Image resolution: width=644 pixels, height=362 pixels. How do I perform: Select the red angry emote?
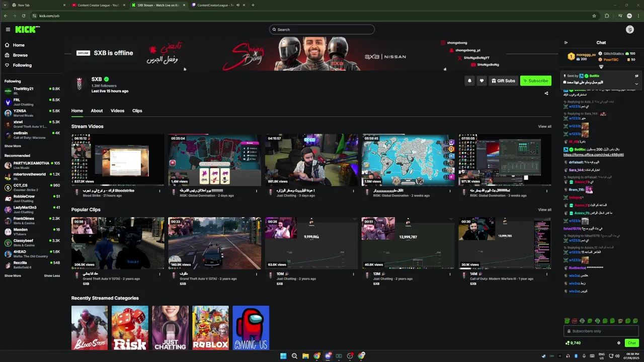click(x=575, y=321)
